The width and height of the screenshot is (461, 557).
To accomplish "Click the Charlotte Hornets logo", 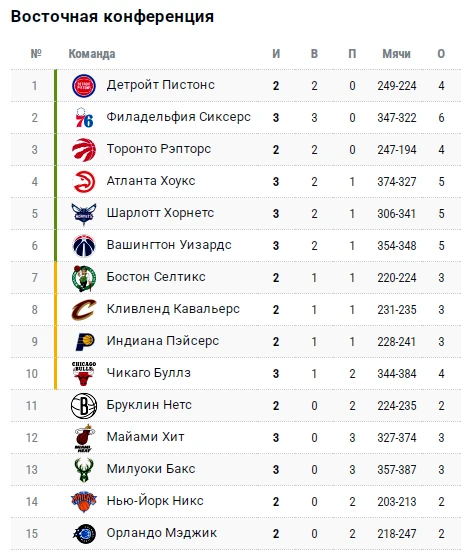I will pos(84,214).
